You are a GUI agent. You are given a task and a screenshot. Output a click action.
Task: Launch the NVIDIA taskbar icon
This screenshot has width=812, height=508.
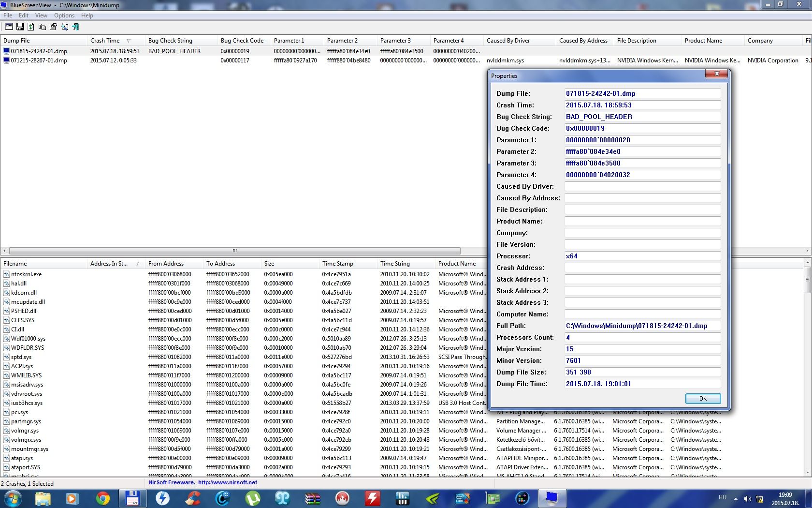[x=432, y=498]
